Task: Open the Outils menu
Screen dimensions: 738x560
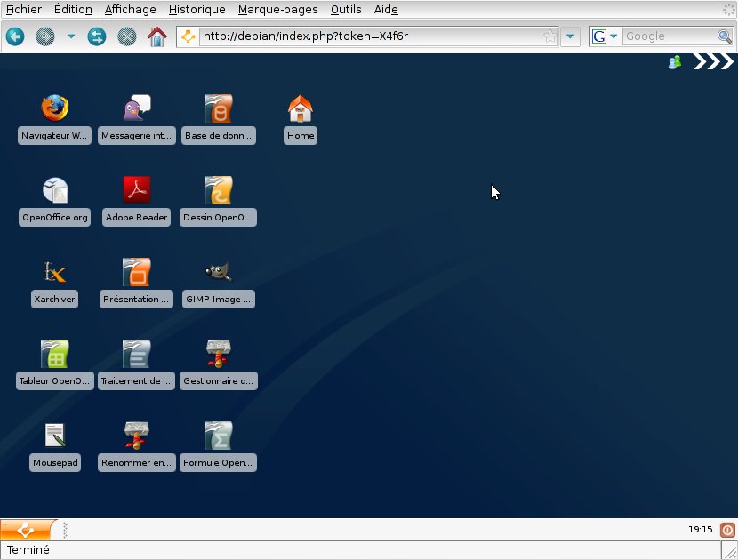Action: pyautogui.click(x=346, y=10)
